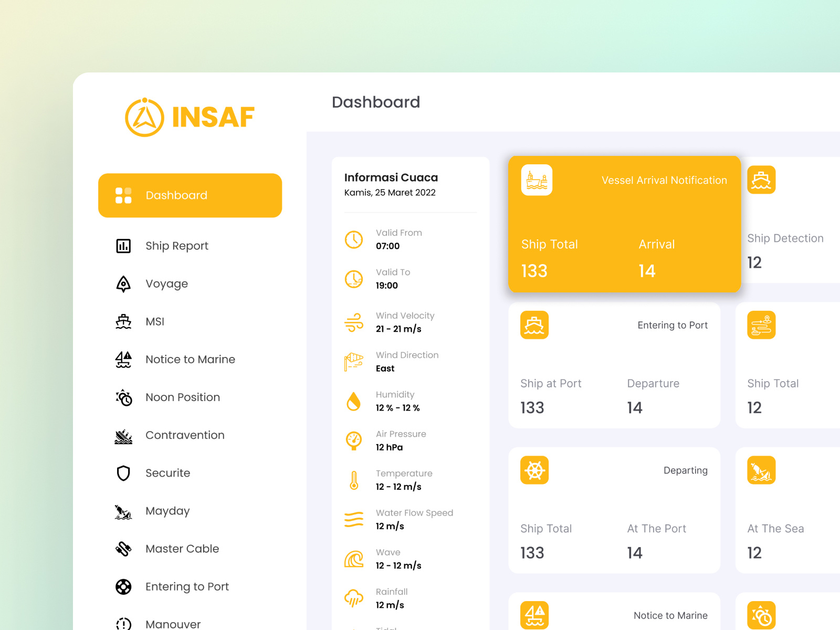Click the clock icon beside Notice to Marine card
The height and width of the screenshot is (630, 840).
(761, 615)
